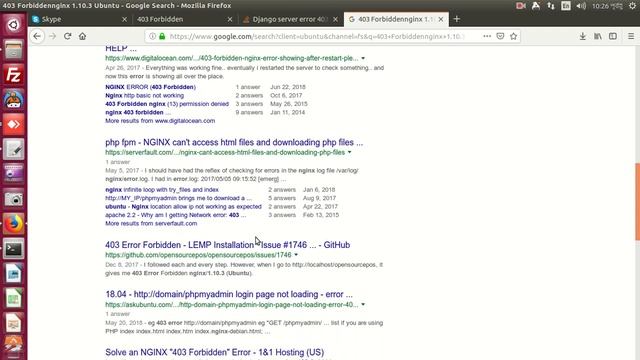This screenshot has height=360, width=640.
Task: Bookmark this page with the star
Action: click(x=513, y=36)
